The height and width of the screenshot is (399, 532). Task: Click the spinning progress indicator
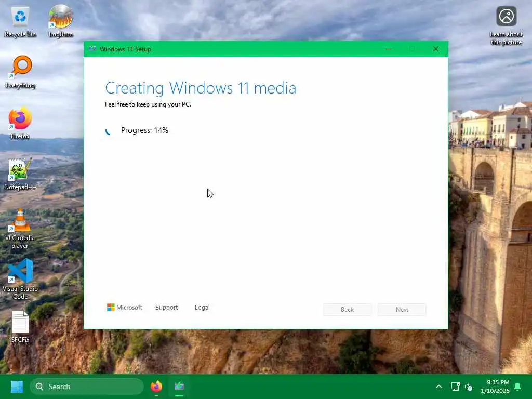pos(108,131)
